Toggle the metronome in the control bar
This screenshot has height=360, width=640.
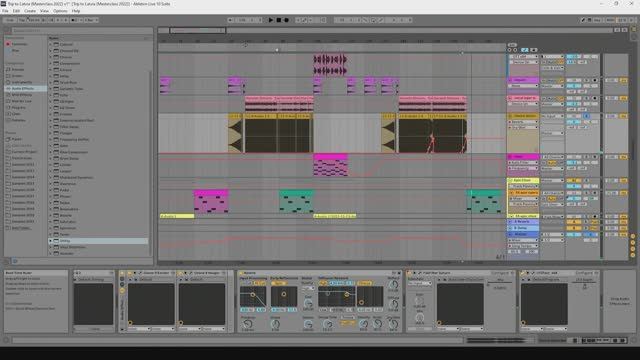coord(75,20)
